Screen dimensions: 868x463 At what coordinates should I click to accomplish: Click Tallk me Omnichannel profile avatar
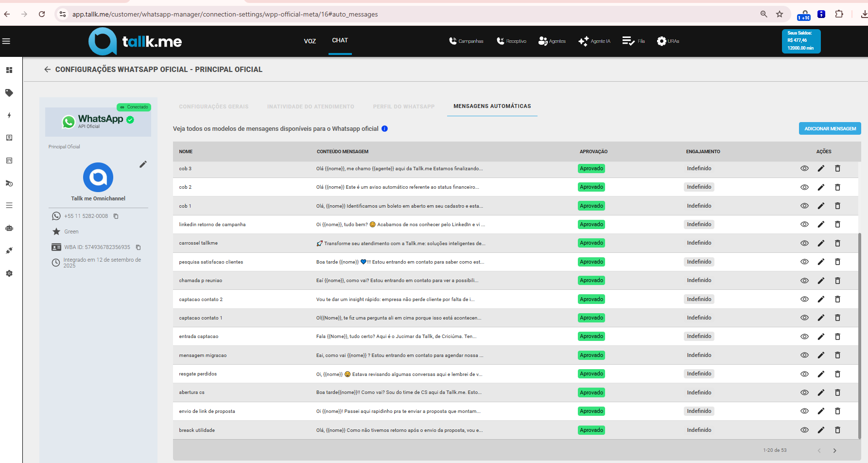pyautogui.click(x=98, y=178)
